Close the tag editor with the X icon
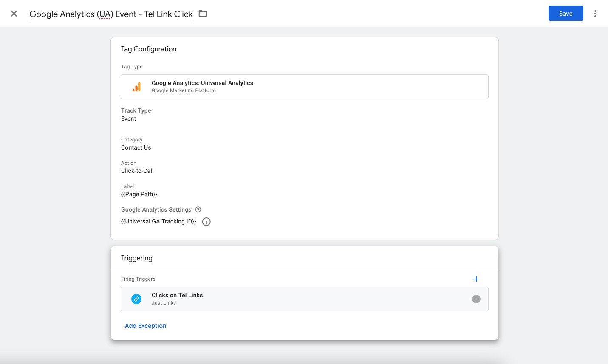 [14, 14]
